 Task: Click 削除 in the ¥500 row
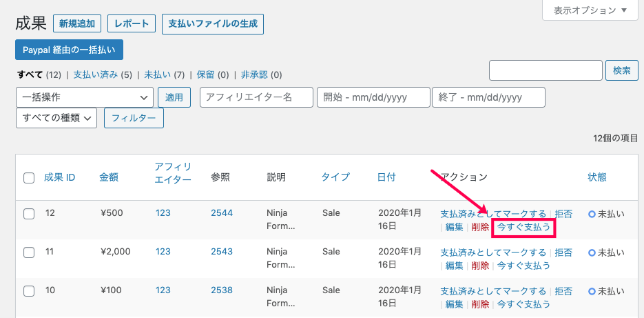coord(481,227)
